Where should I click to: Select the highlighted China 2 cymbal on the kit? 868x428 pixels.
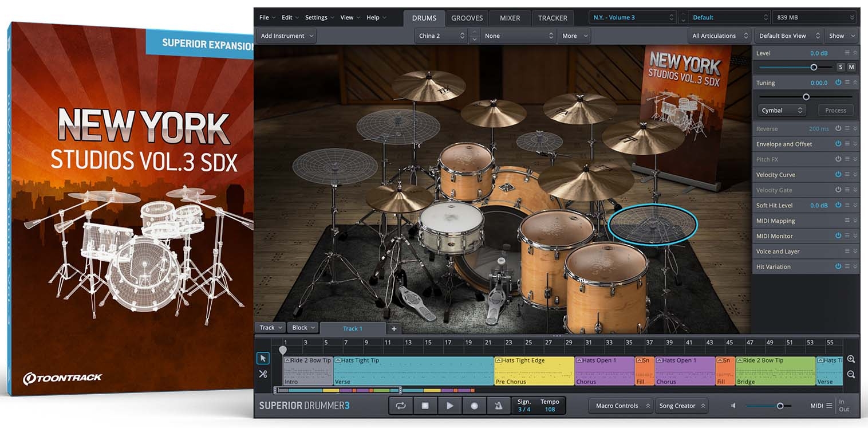point(653,224)
